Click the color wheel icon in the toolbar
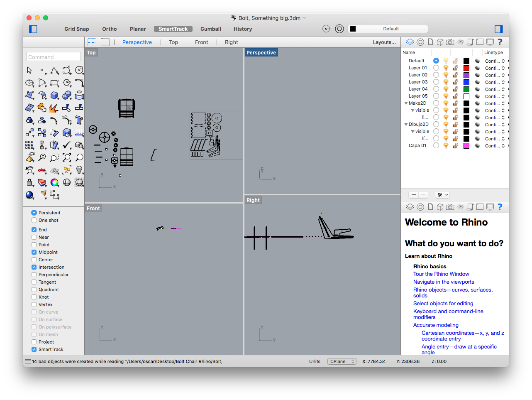The height and width of the screenshot is (400, 532). tap(54, 182)
